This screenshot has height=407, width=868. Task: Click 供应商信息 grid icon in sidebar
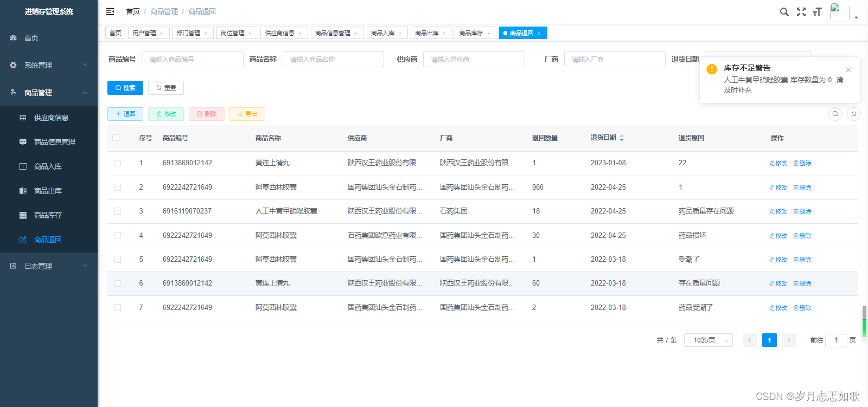point(23,118)
